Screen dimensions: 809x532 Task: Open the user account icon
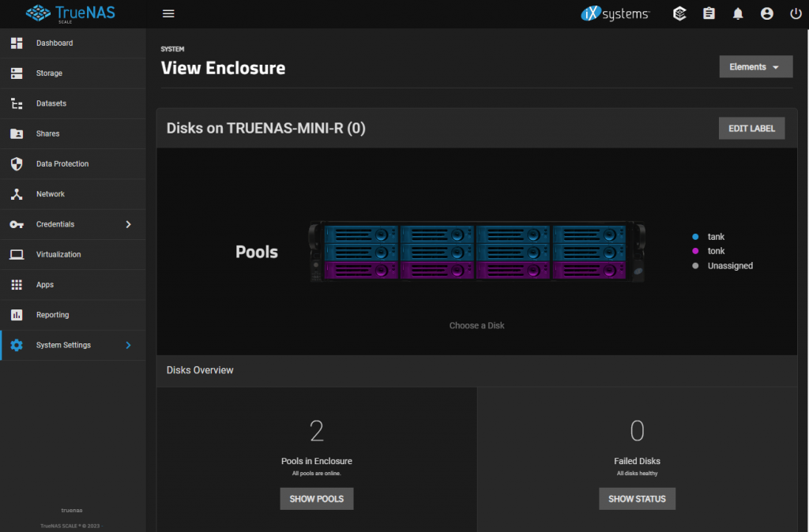pyautogui.click(x=766, y=14)
